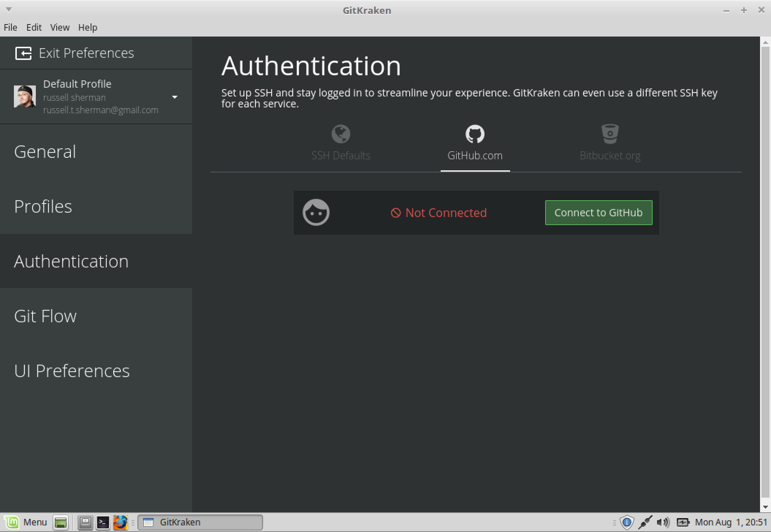This screenshot has width=771, height=532.
Task: Open the UI Preferences section
Action: pos(96,370)
